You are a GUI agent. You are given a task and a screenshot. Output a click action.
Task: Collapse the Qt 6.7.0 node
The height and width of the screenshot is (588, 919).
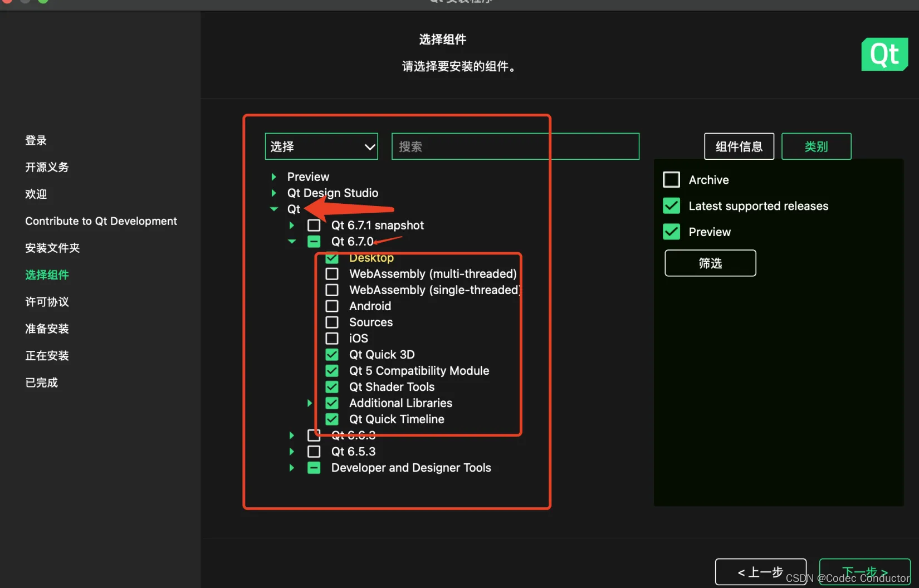click(x=291, y=241)
